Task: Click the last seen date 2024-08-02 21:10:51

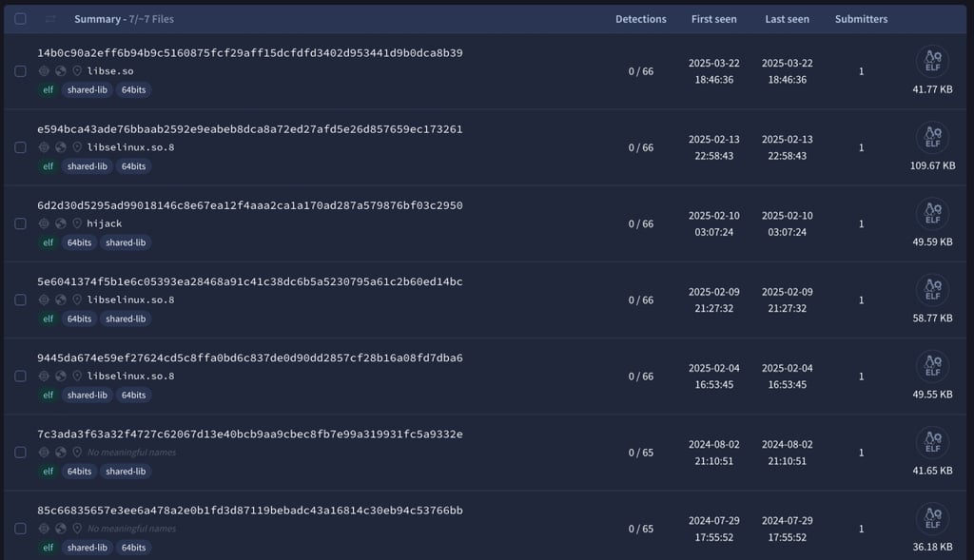Action: [x=787, y=453]
